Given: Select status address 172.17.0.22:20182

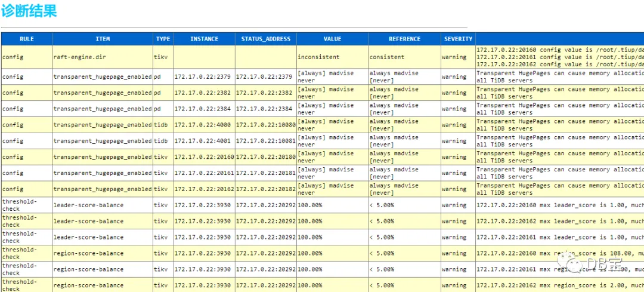Looking at the screenshot, I should click(266, 189).
